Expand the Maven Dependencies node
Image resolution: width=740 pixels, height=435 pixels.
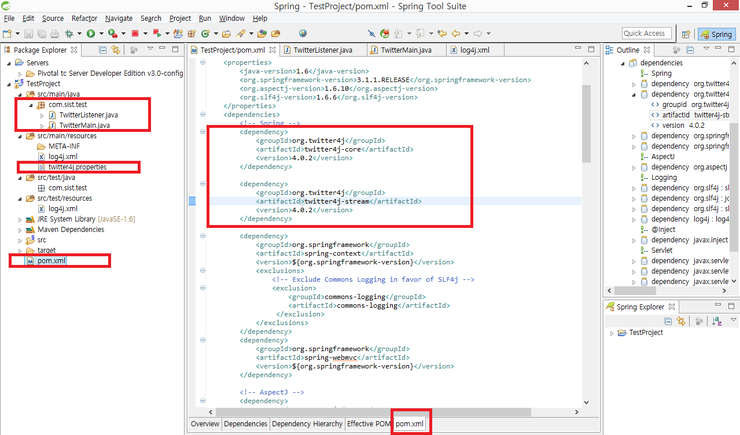point(20,229)
